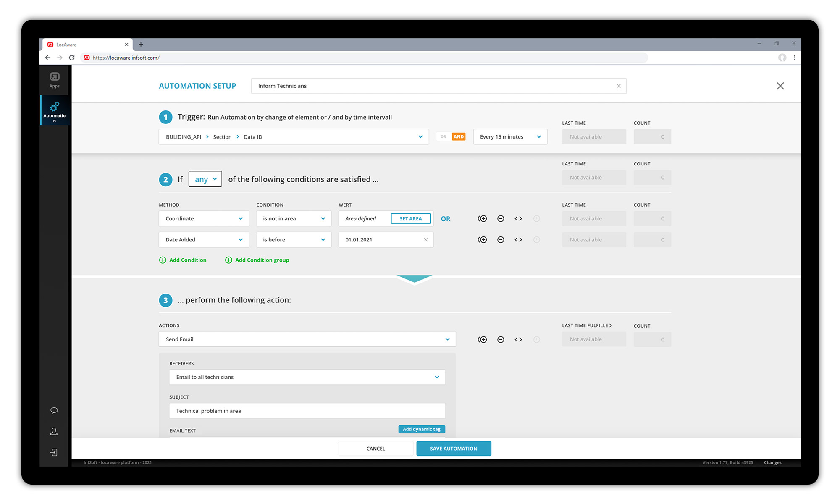840x504 pixels.
Task: Toggle the trigger operator to AND
Action: (x=459, y=137)
